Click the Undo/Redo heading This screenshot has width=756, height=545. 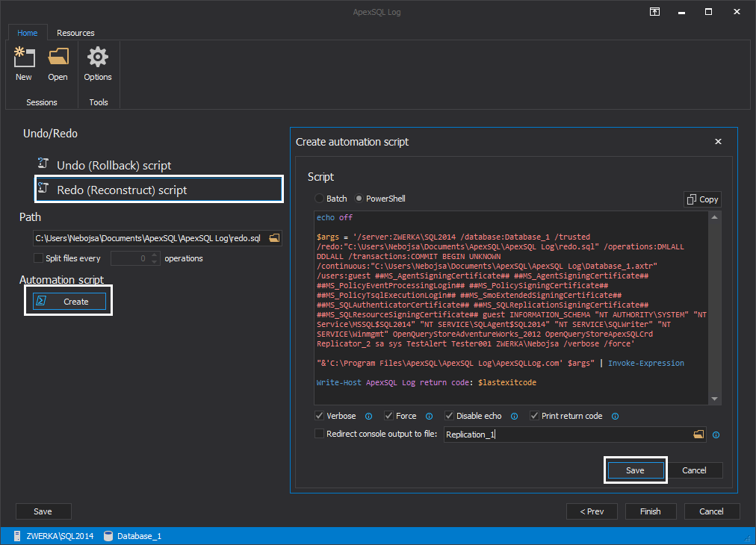(x=50, y=134)
